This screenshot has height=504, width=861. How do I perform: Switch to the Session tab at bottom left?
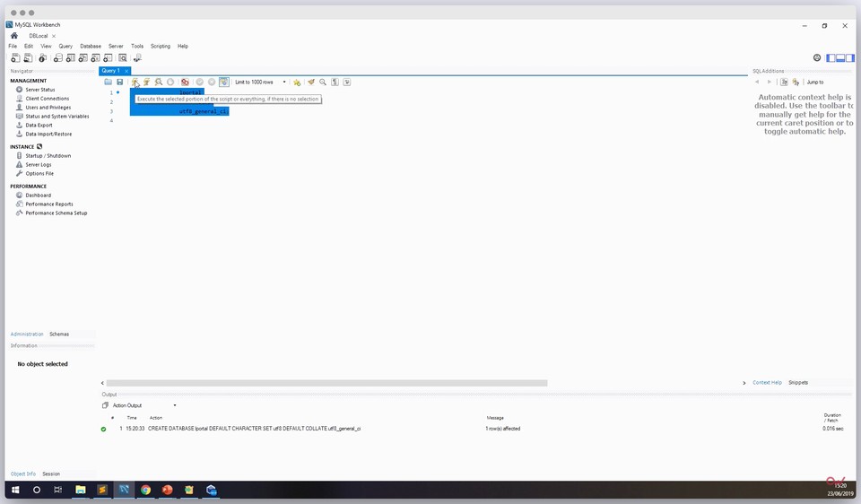pos(51,474)
